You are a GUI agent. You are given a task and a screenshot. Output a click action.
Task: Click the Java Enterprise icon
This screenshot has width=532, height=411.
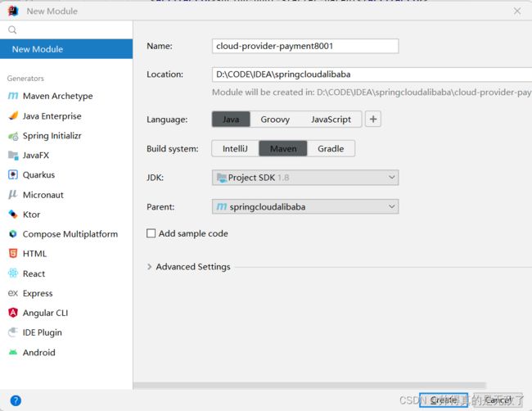pyautogui.click(x=13, y=116)
